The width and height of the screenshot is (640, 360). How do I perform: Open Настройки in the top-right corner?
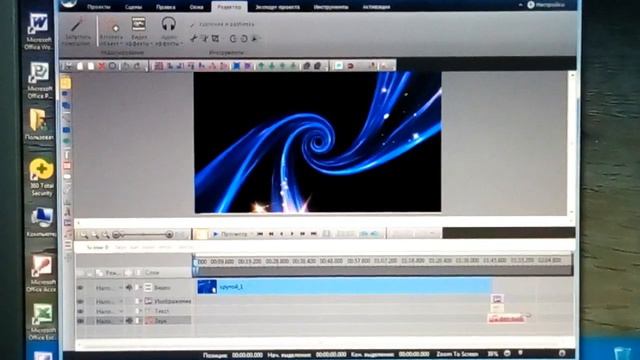click(x=547, y=5)
